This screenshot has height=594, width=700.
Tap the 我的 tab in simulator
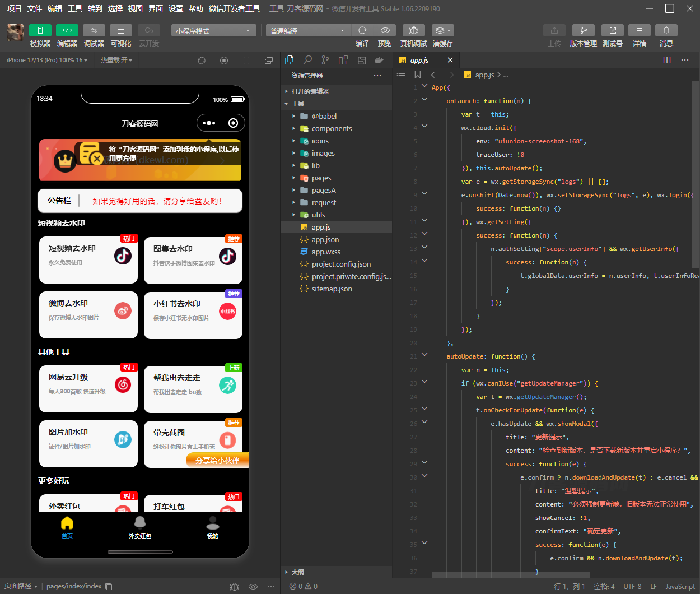(x=213, y=528)
